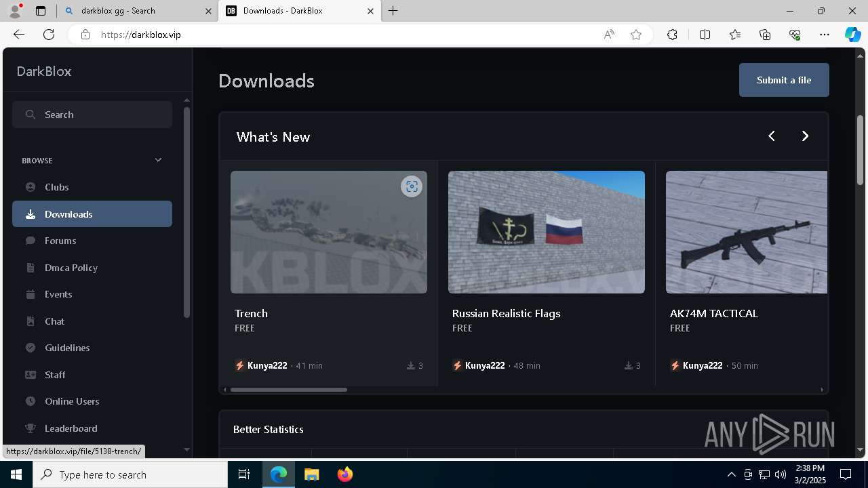Open Task View on taskbar
This screenshot has width=868, height=488.
tap(244, 474)
